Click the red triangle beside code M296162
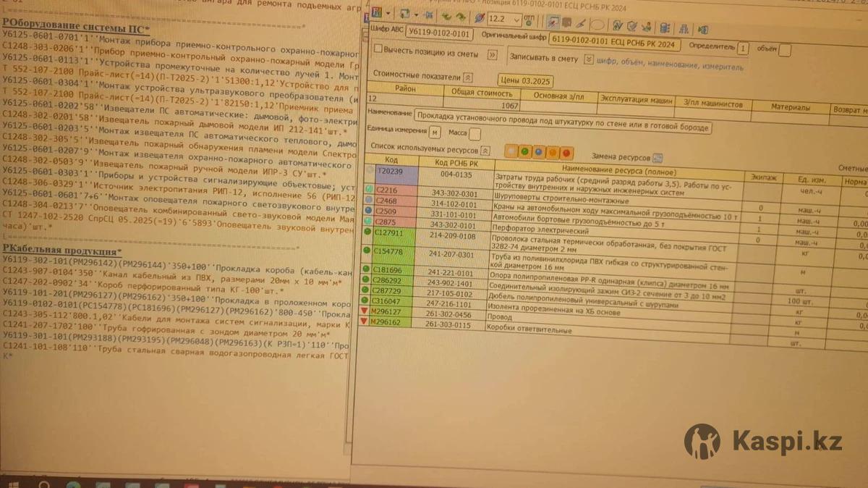The image size is (868, 488). (x=363, y=321)
